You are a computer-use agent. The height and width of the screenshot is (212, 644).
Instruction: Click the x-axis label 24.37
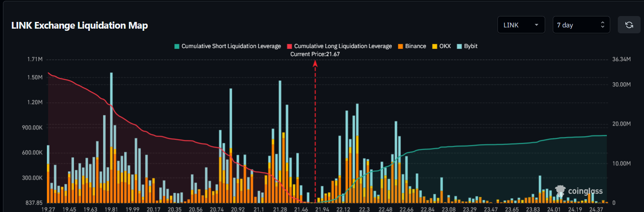(596, 209)
